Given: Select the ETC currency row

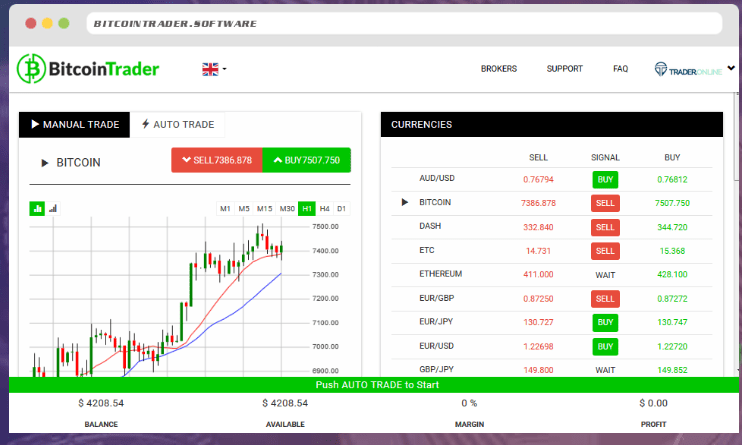Looking at the screenshot, I should coord(552,251).
